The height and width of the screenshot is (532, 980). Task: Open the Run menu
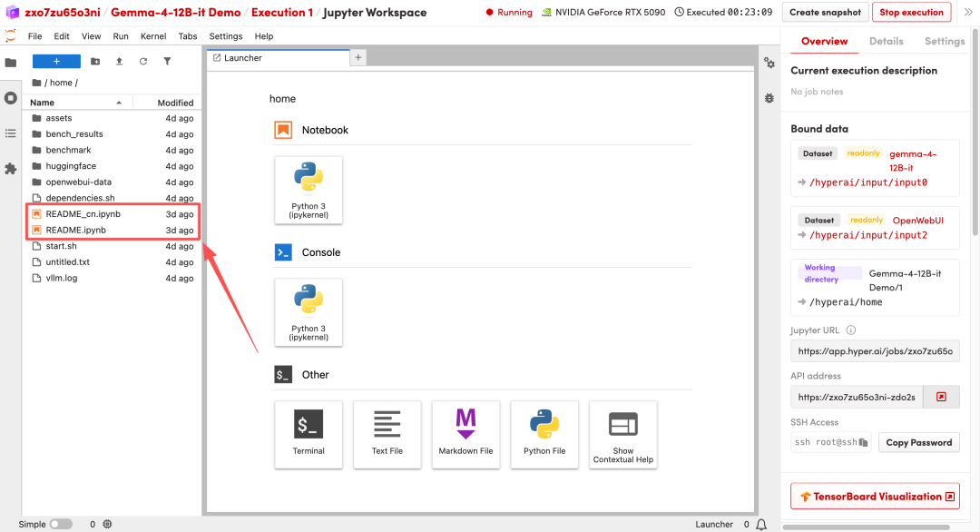pyautogui.click(x=121, y=36)
